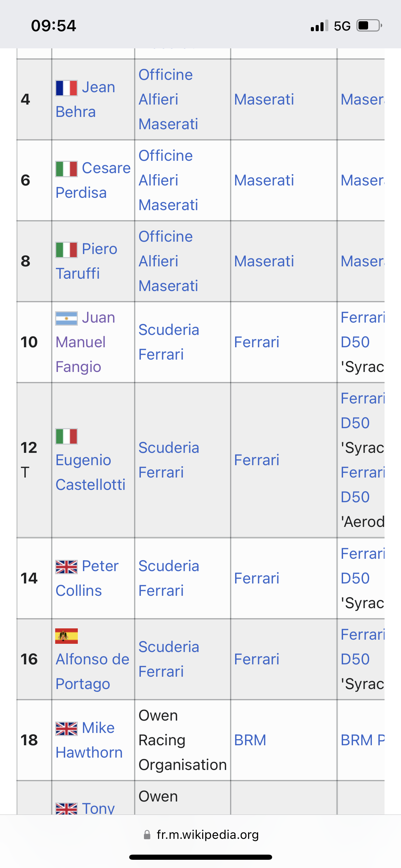Open Scuderia Ferrari link in row 10
Screen dimensions: 401x868
click(x=169, y=342)
